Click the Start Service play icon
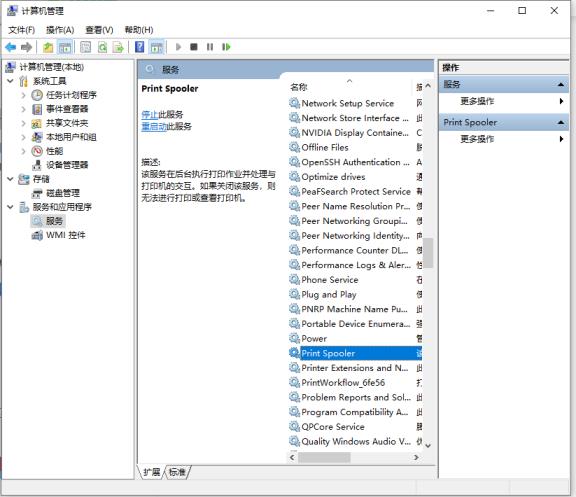Image resolution: width=576 pixels, height=497 pixels. [179, 47]
